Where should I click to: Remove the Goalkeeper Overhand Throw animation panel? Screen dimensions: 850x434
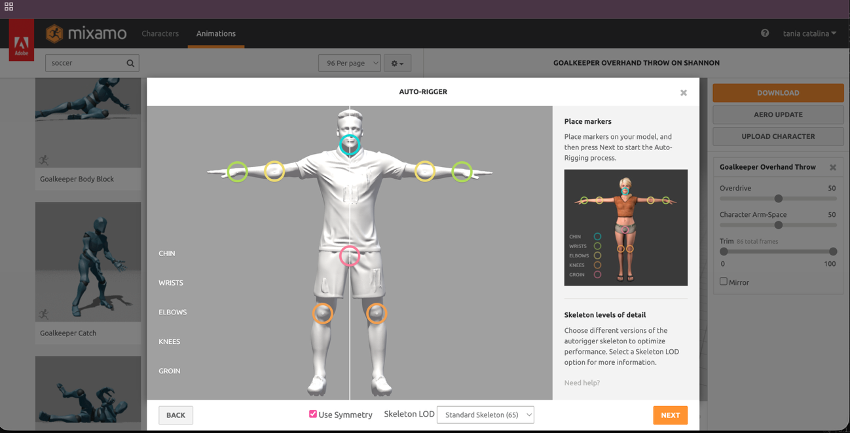pyautogui.click(x=833, y=167)
